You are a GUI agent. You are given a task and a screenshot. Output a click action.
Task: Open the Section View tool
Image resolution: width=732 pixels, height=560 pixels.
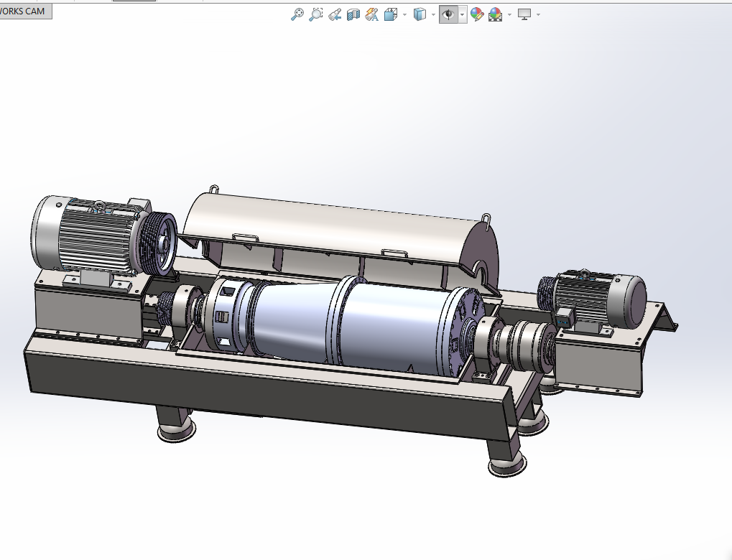click(x=353, y=14)
